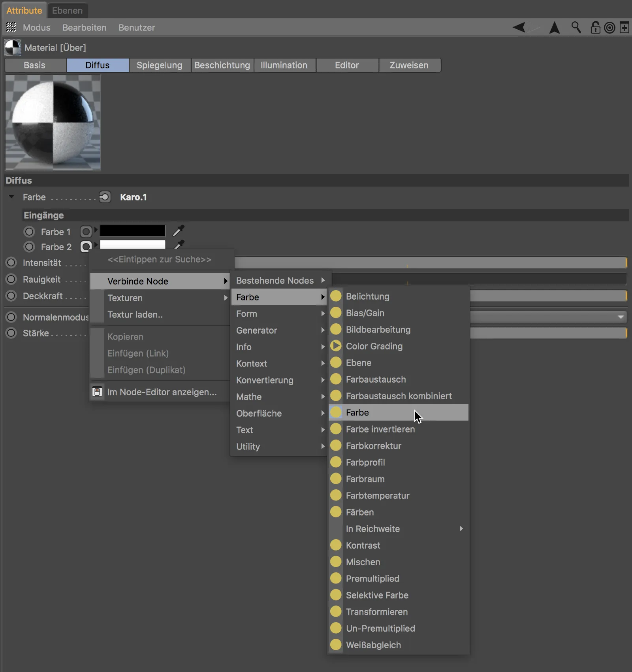The width and height of the screenshot is (632, 672).
Task: Open the attribute search magnifier
Action: [576, 27]
